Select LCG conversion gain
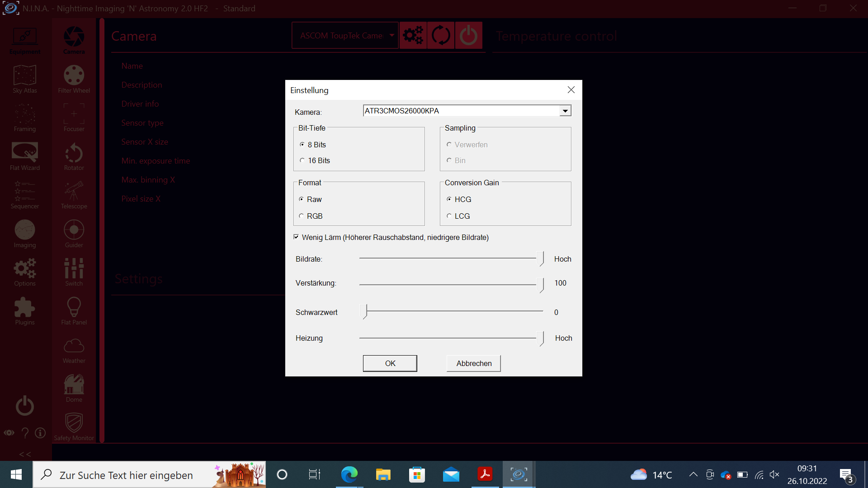 coord(458,216)
